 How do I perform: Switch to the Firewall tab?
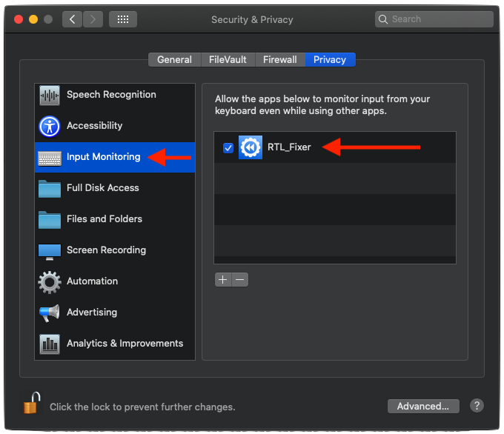click(x=280, y=60)
